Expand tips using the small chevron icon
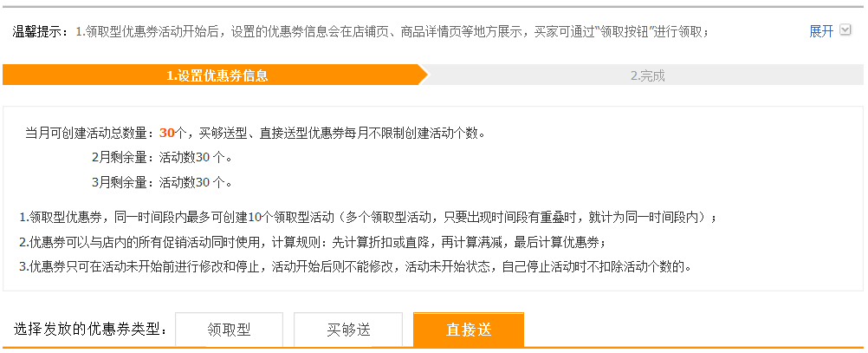 845,30
